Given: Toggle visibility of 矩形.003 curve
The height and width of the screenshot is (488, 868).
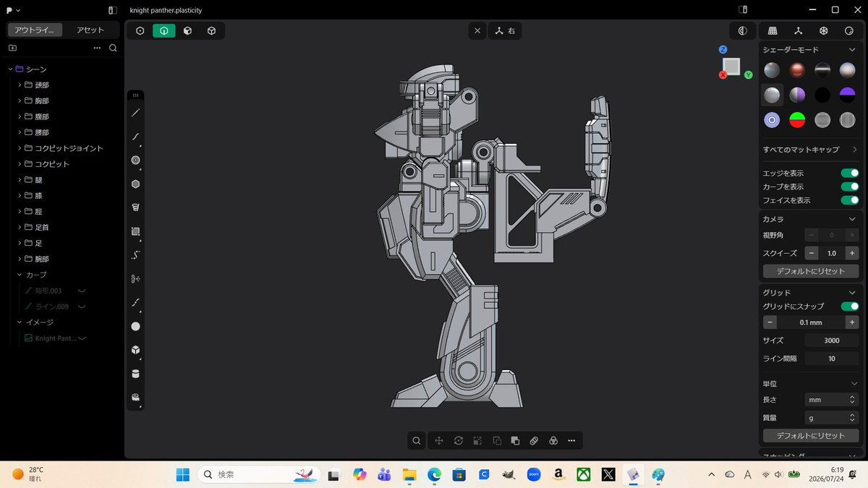Looking at the screenshot, I should click(82, 291).
